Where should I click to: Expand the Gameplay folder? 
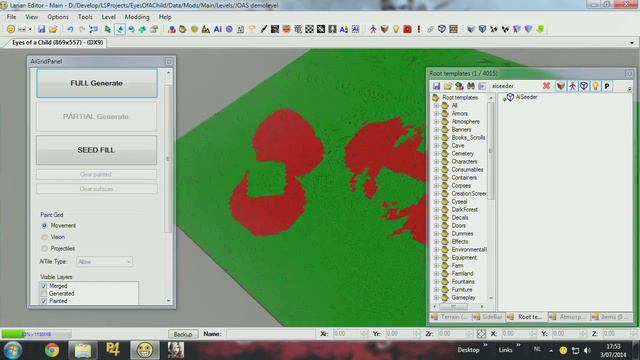[436, 298]
